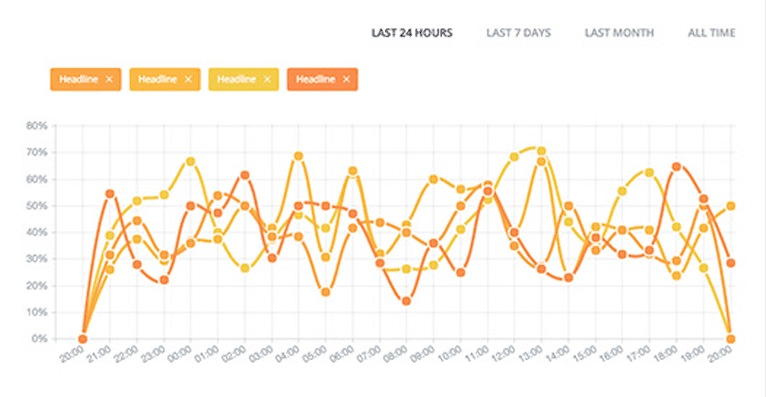
Task: Remove the first orange Headline tag via X
Action: 109,80
